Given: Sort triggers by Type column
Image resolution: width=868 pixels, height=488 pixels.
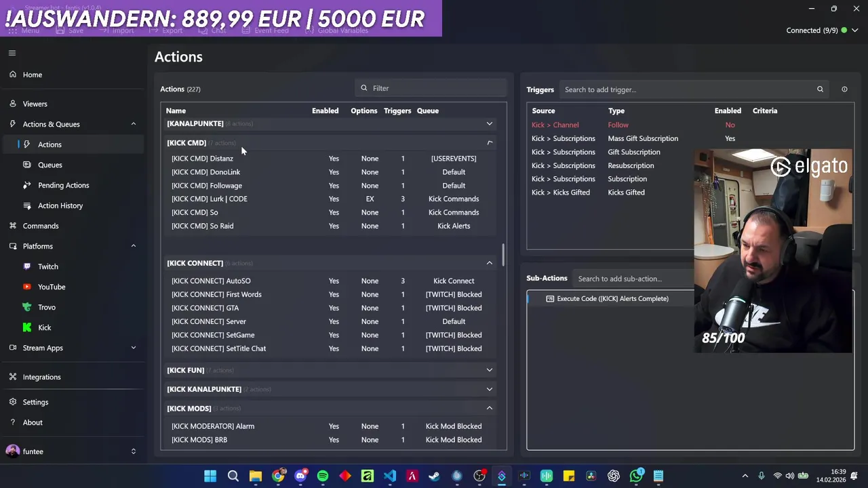Looking at the screenshot, I should coord(616,110).
